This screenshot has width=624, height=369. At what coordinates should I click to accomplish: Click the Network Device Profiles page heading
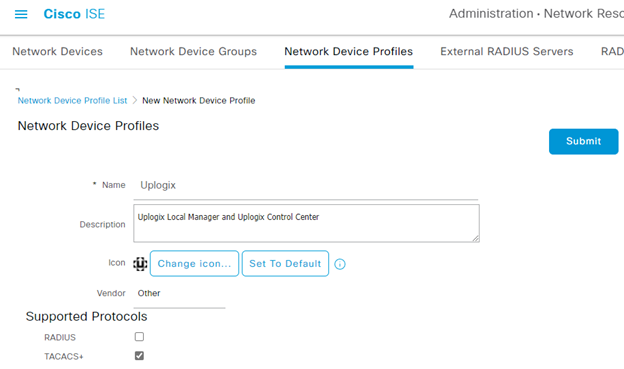88,126
